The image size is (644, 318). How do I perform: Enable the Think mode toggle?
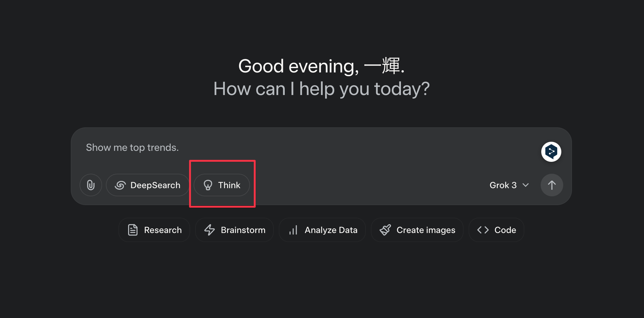[x=222, y=185]
